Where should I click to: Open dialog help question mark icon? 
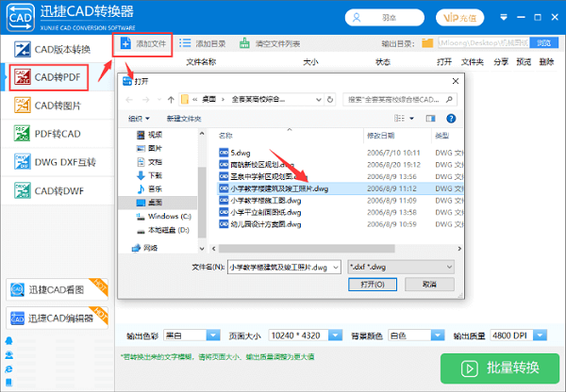(x=451, y=119)
